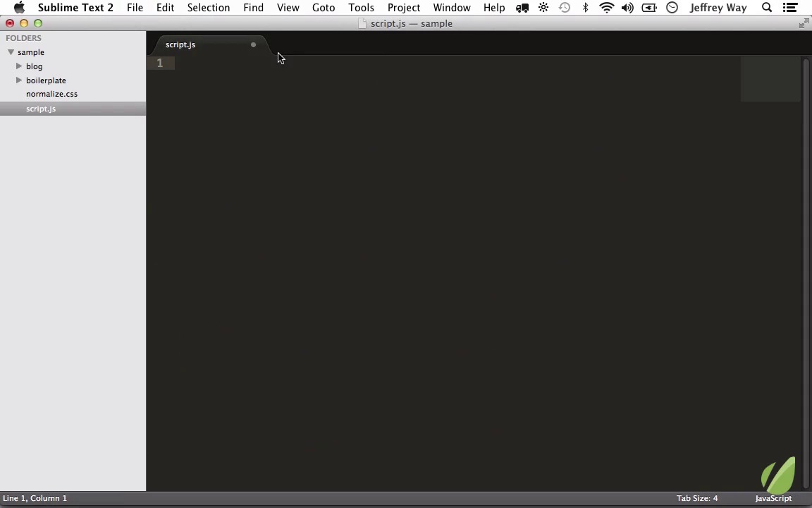Screen dimensions: 812x508
Task: Click the clock icon in menu bar
Action: [672, 8]
